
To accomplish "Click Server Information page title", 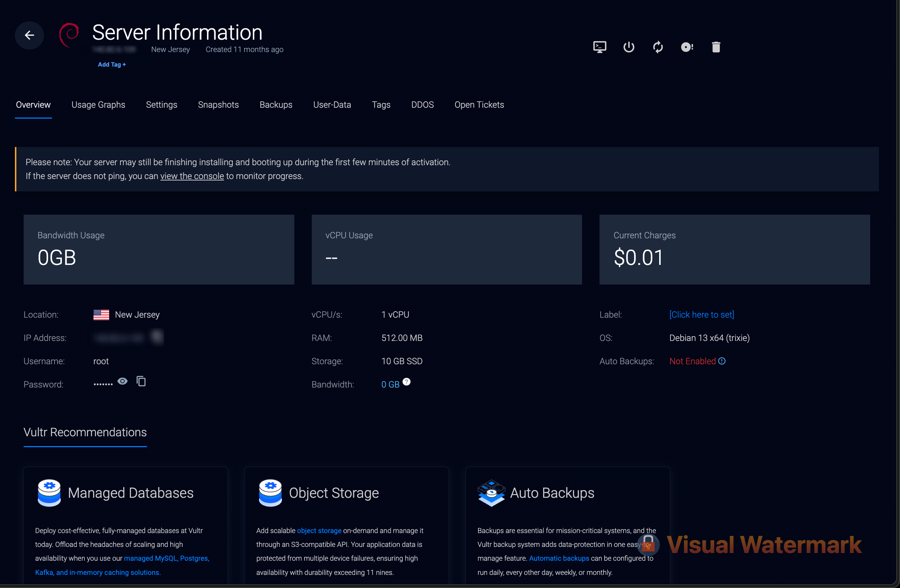I will coord(178,32).
